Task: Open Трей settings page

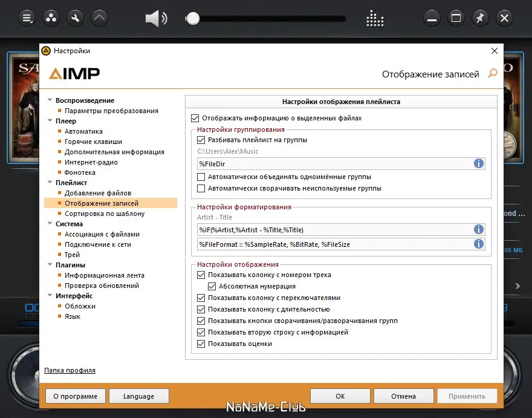Action: (72, 255)
